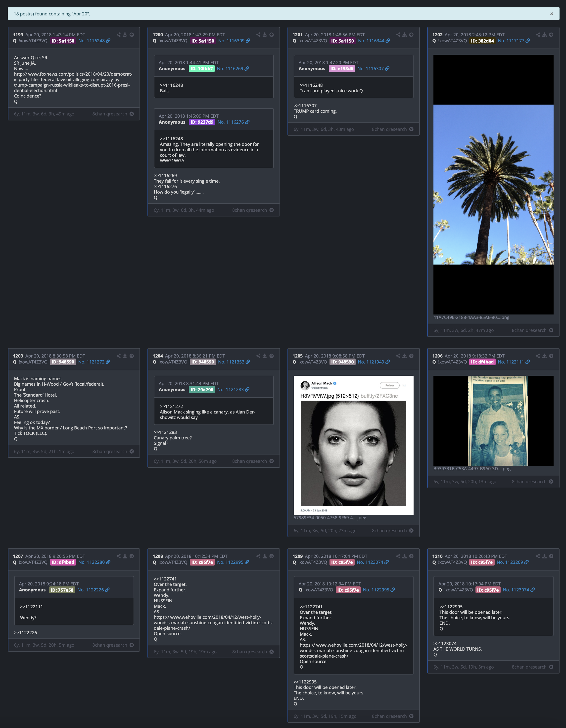Click the x-circle icon in post 1206 footer
Viewport: 566px width, 728px height.
pos(551,482)
